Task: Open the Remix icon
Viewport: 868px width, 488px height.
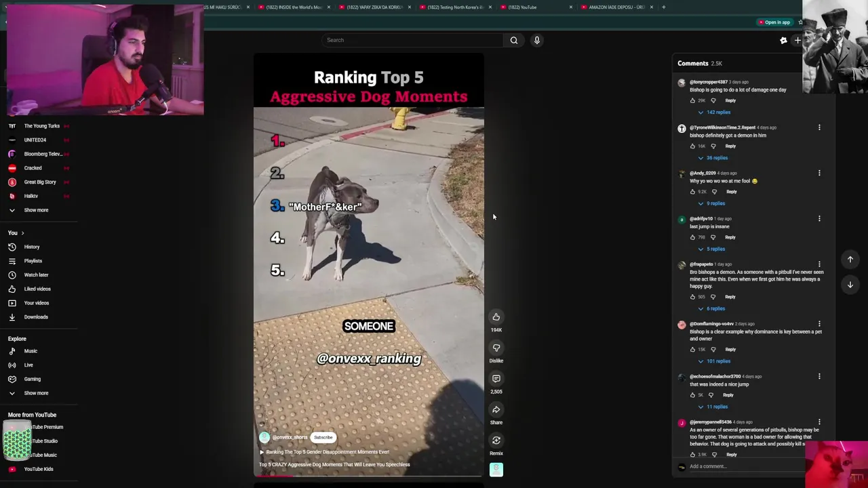Action: (x=496, y=441)
